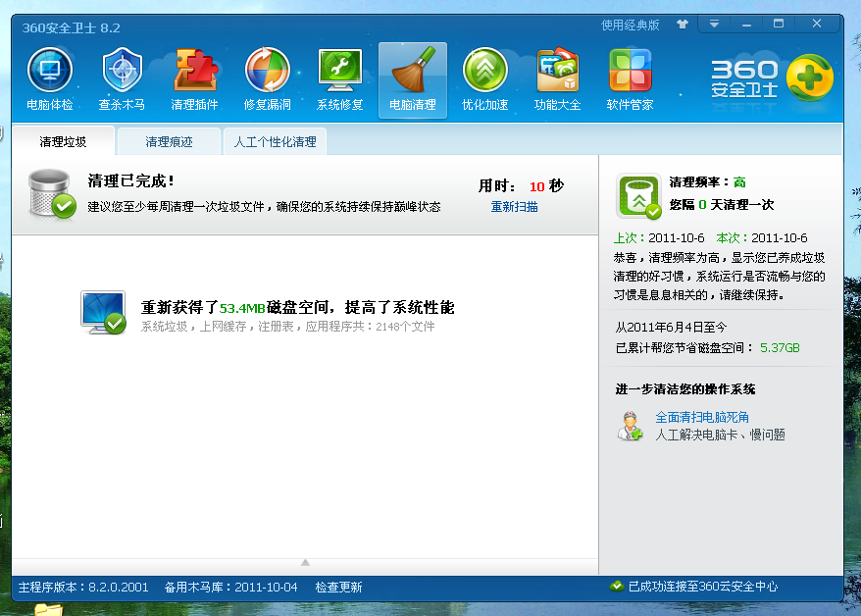
Task: Click the 人工解决电脑卡、慢问题 description text
Action: pyautogui.click(x=720, y=435)
